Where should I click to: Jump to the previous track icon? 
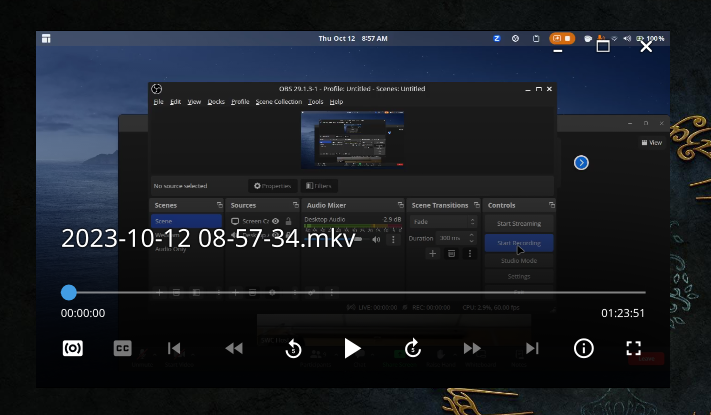[x=174, y=348]
